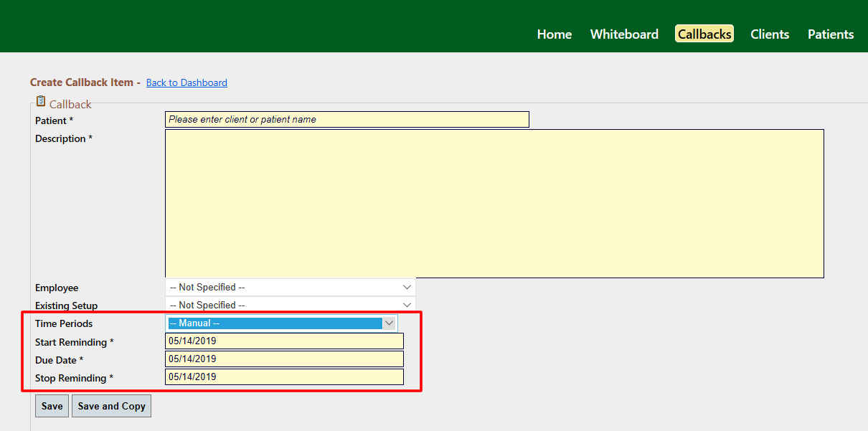Click the Callback clipboard icon
This screenshot has width=868, height=431.
41,101
